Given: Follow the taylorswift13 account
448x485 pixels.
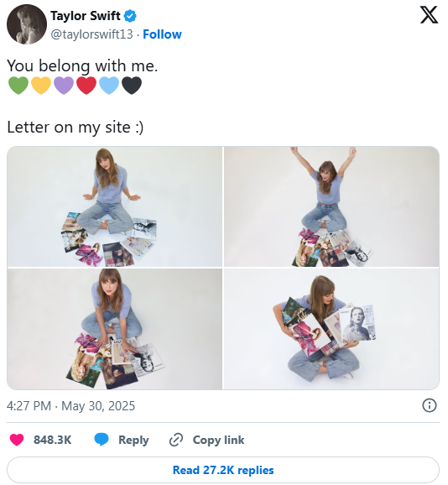Looking at the screenshot, I should [162, 34].
